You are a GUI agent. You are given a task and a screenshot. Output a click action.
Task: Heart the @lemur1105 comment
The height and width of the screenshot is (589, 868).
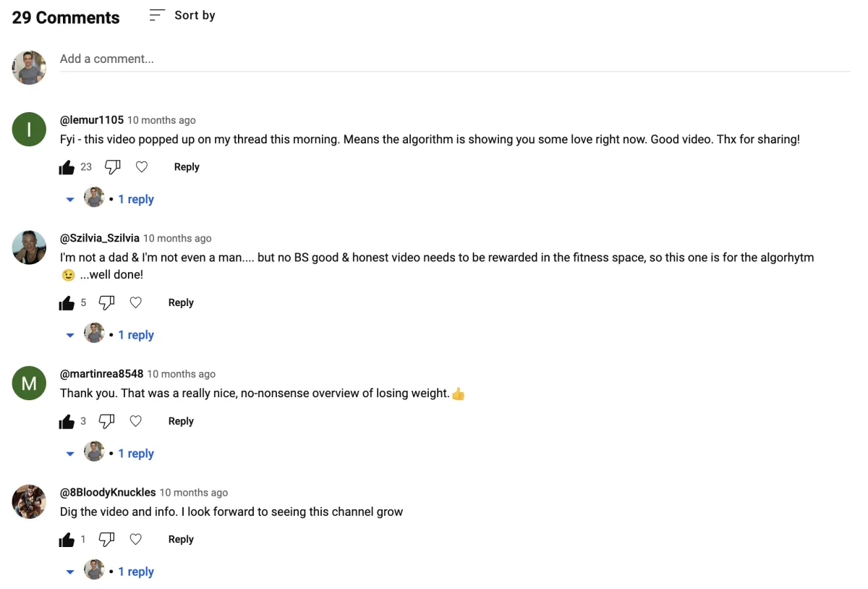pyautogui.click(x=142, y=167)
